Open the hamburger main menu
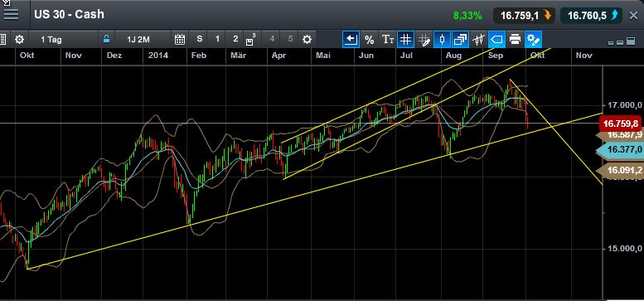This screenshot has height=301, width=644. [11, 15]
